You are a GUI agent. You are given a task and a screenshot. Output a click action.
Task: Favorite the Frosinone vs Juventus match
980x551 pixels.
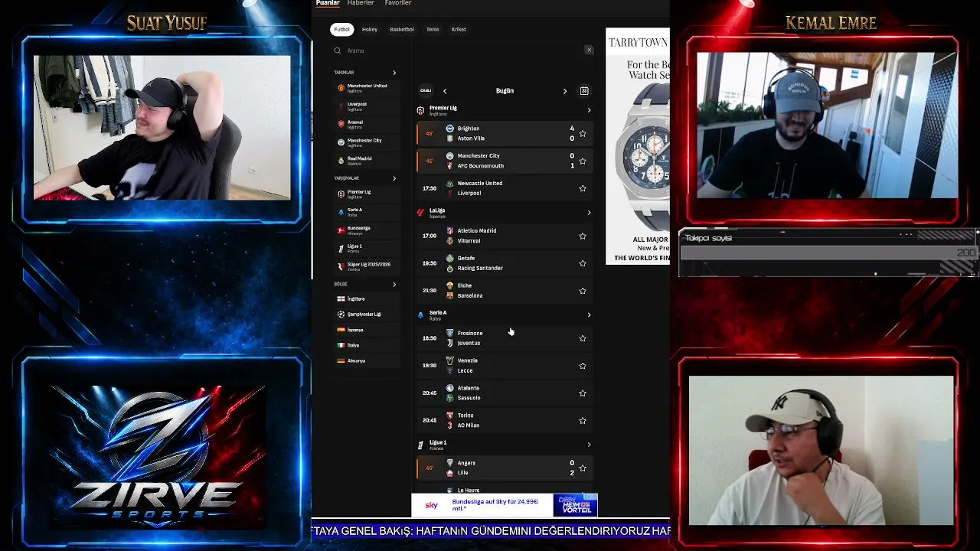point(583,338)
